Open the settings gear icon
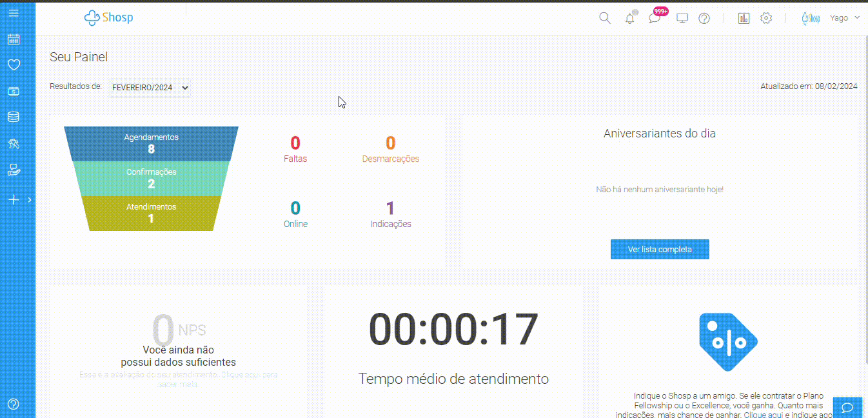The image size is (868, 418). point(765,18)
